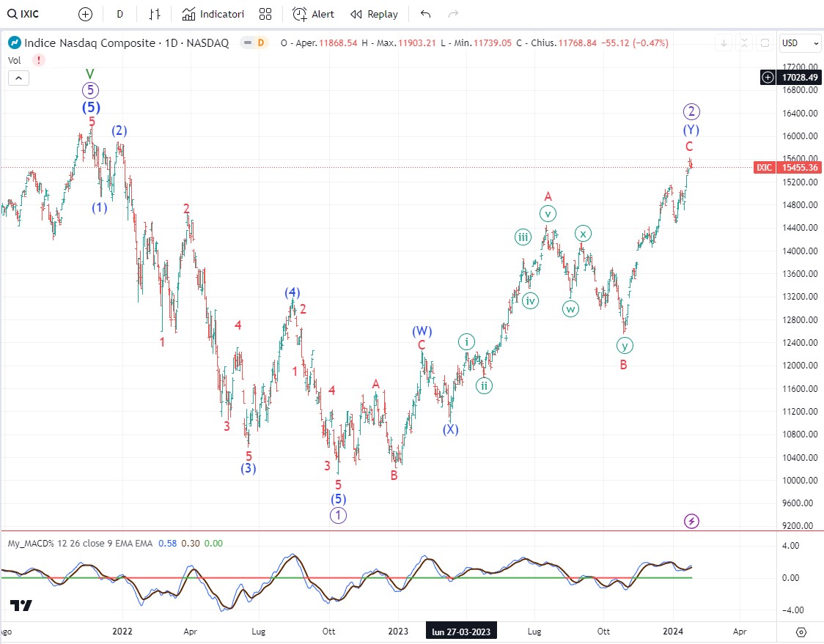Click the 2022 time axis label
The height and width of the screenshot is (644, 824).
122,632
